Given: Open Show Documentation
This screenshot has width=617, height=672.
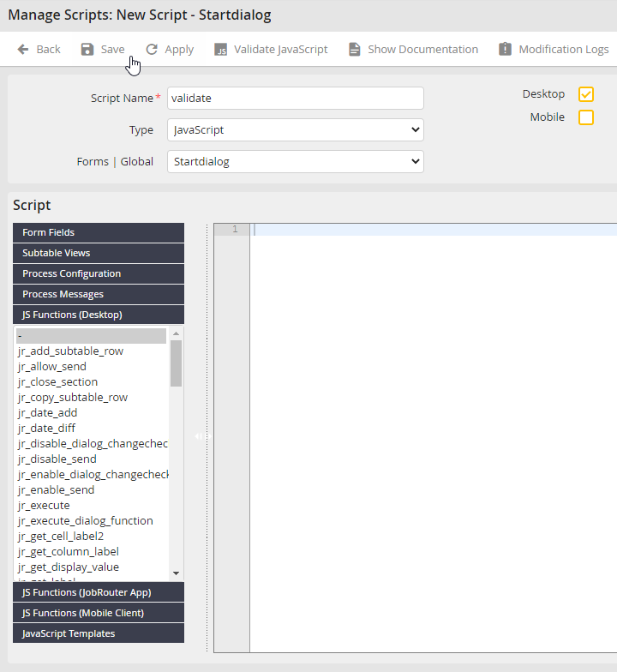Looking at the screenshot, I should 413,50.
